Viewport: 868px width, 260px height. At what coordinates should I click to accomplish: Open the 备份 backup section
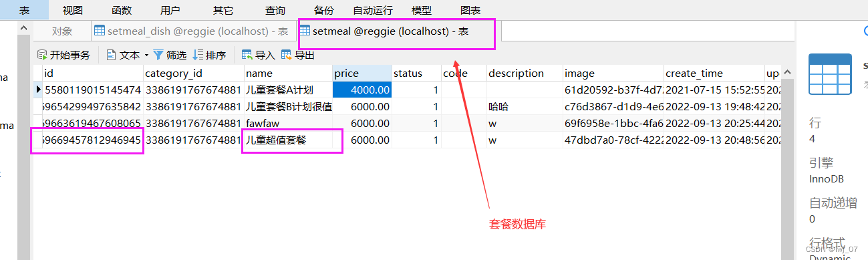click(324, 10)
